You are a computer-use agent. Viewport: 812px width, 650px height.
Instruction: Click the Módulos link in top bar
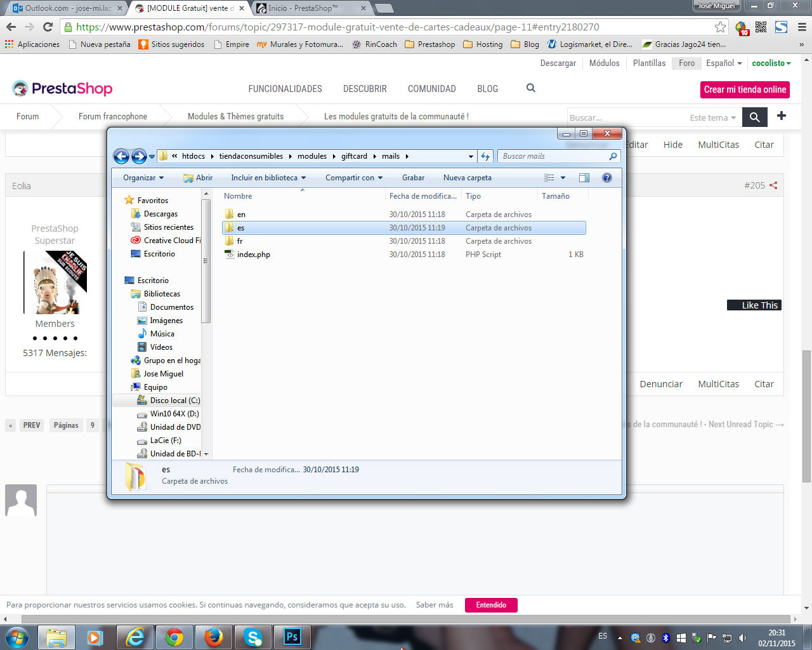coord(604,63)
